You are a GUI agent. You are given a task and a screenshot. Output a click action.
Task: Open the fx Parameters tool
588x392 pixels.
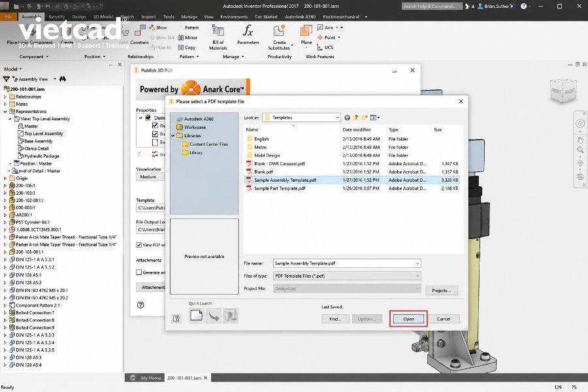pyautogui.click(x=248, y=35)
